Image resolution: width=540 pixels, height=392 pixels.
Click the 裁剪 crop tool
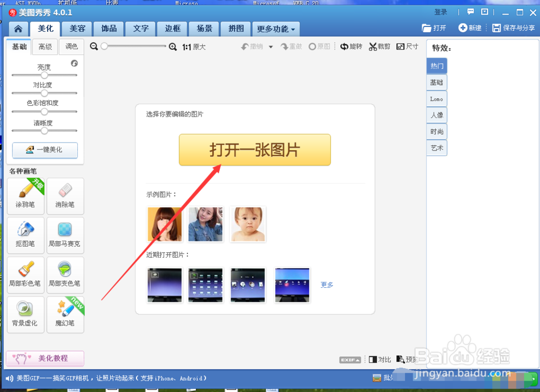pos(379,46)
